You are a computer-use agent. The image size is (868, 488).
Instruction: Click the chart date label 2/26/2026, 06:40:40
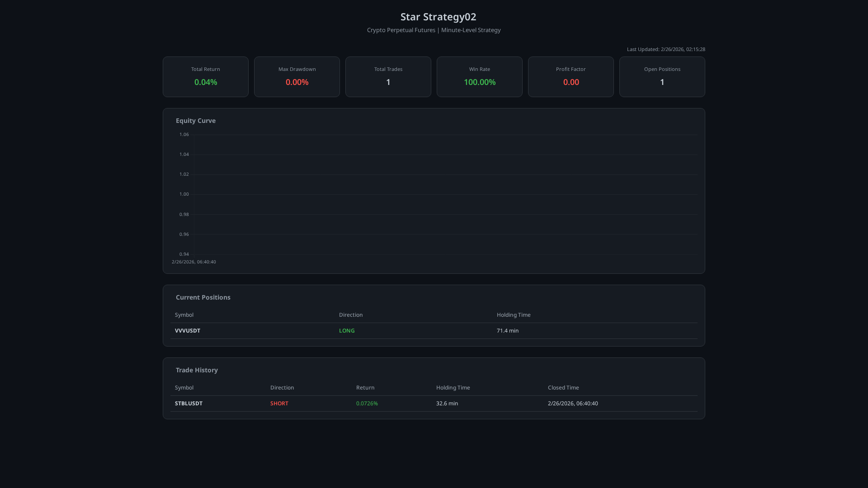coord(194,262)
